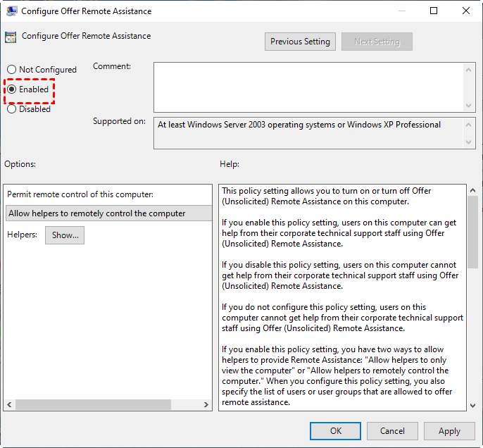Choose the Disabled radio option
The width and height of the screenshot is (483, 448).
point(11,109)
